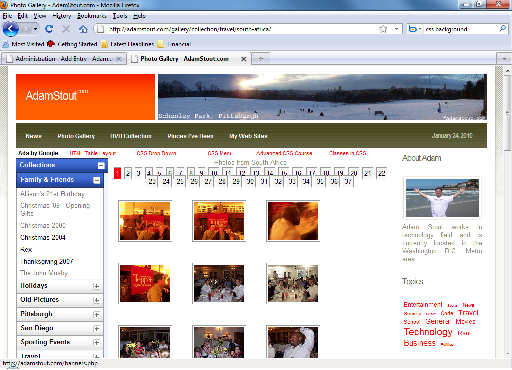Expand the Holidays collection
Viewport: 512px width, 370px height.
[x=96, y=286]
